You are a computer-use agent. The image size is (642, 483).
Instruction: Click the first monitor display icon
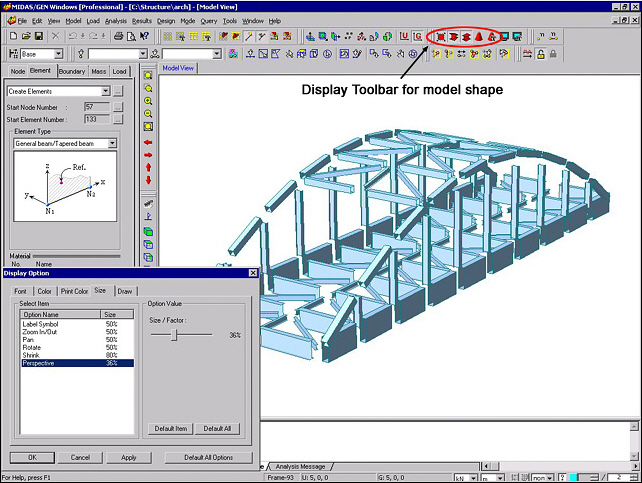point(504,37)
